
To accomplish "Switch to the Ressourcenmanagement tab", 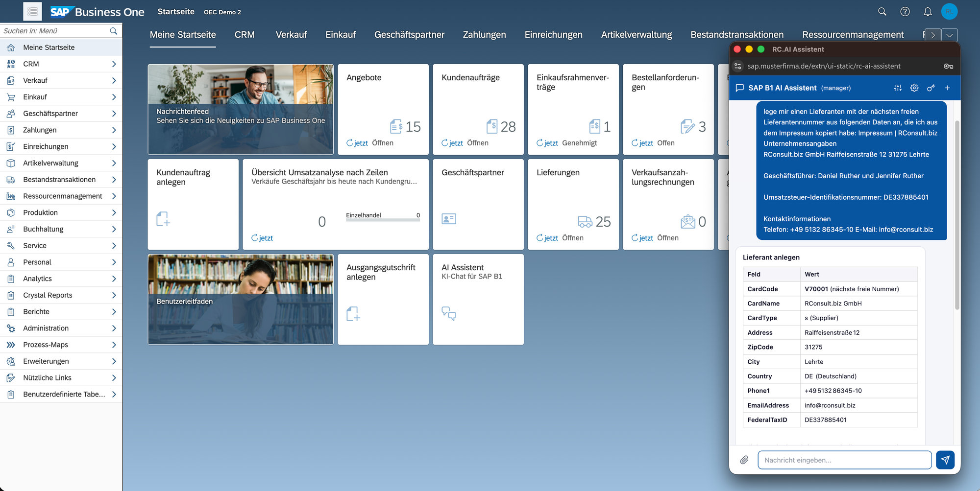I will tap(853, 35).
